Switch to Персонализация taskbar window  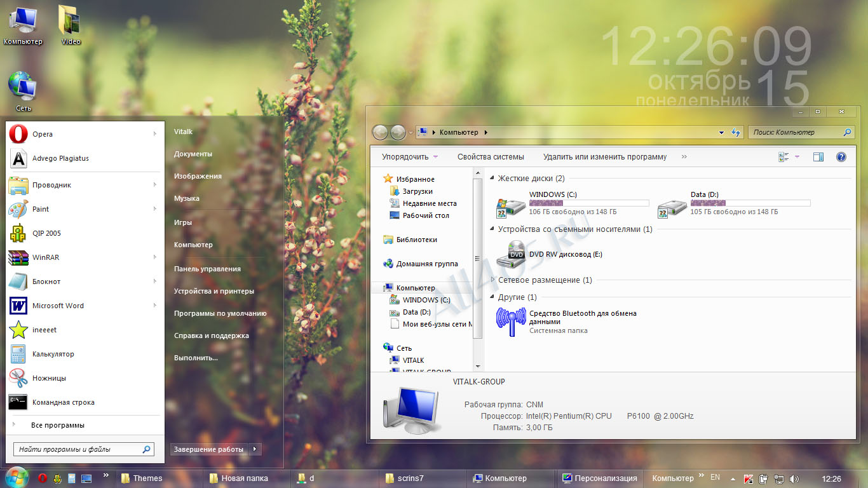[x=600, y=478]
